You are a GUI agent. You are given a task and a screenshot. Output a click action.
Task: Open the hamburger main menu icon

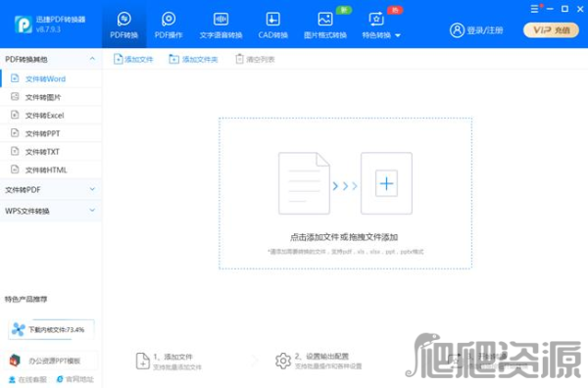point(535,9)
